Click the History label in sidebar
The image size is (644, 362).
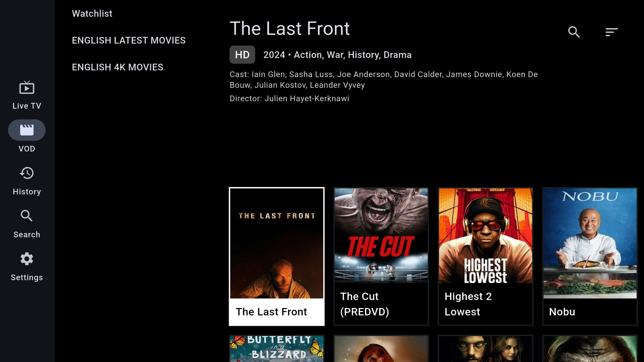point(27,192)
